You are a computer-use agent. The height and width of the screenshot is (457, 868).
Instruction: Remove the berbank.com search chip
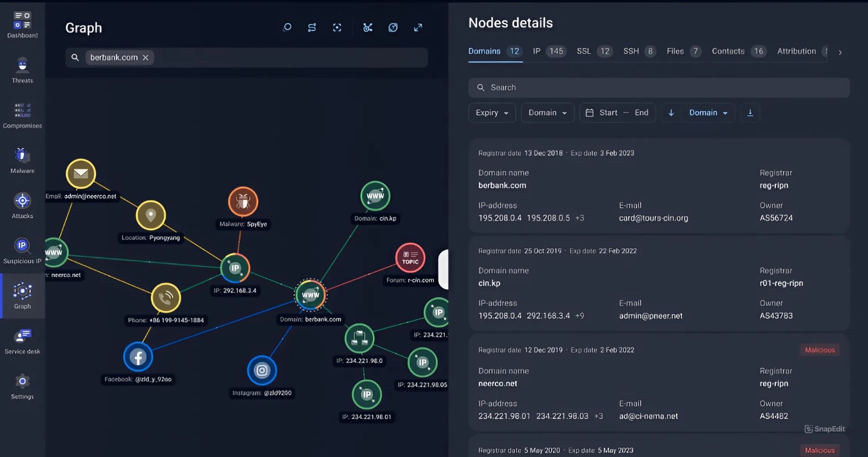click(x=145, y=57)
